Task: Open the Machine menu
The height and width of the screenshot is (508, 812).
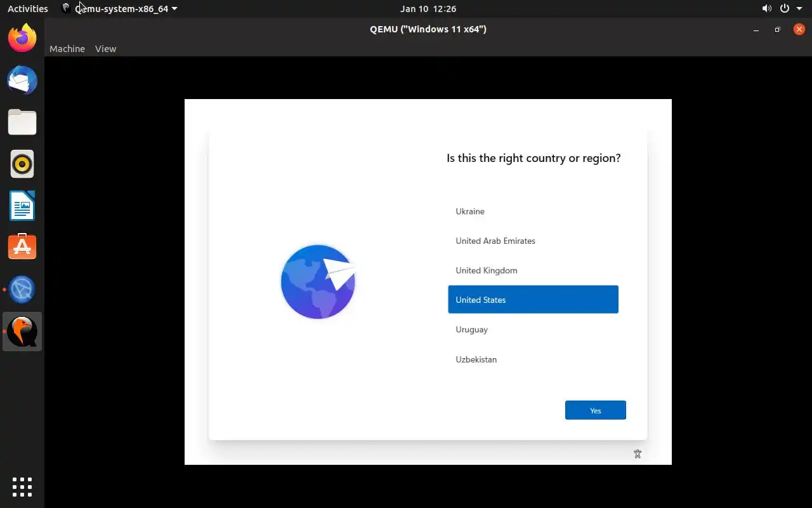Action: 67,49
